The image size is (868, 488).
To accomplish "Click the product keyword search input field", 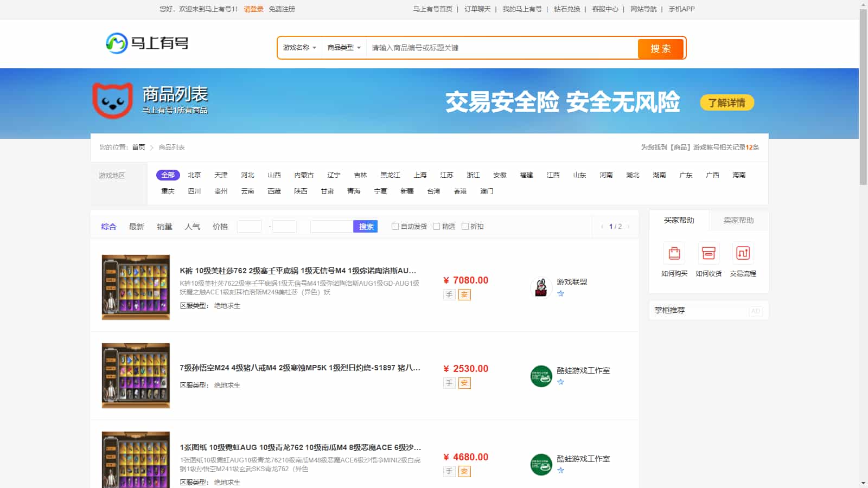I will click(x=501, y=48).
